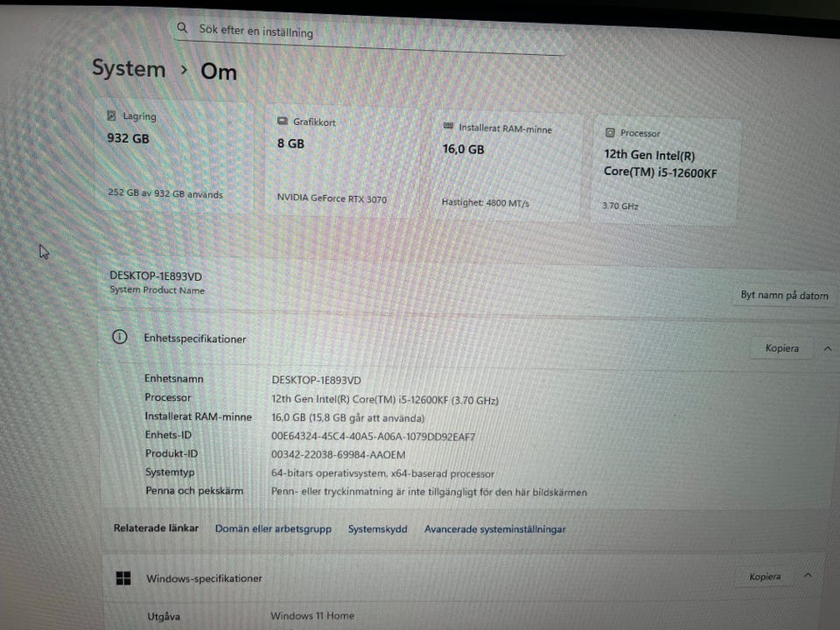Click the Enhetsspecifikationer header title

coord(195,339)
